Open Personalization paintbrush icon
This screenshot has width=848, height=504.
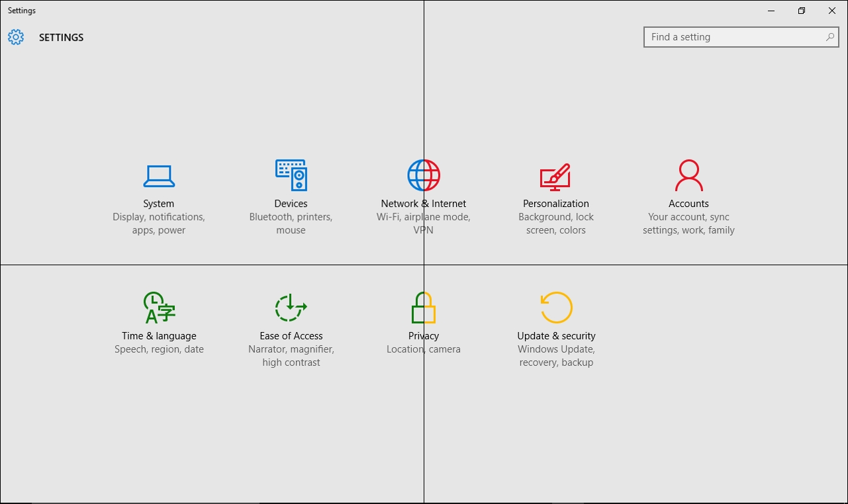(x=555, y=176)
